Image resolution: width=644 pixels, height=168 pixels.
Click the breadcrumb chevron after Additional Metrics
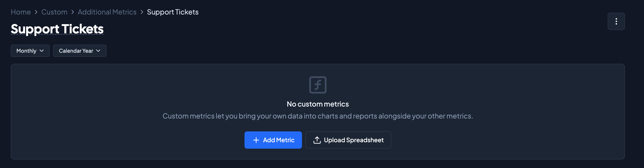click(142, 12)
